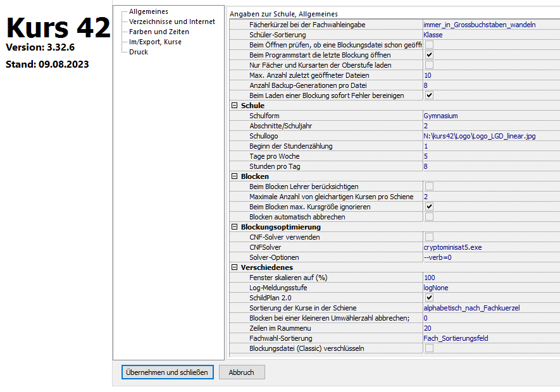Edit Zeilen im Raummenu value 20
The height and width of the screenshot is (392, 560).
492,328
